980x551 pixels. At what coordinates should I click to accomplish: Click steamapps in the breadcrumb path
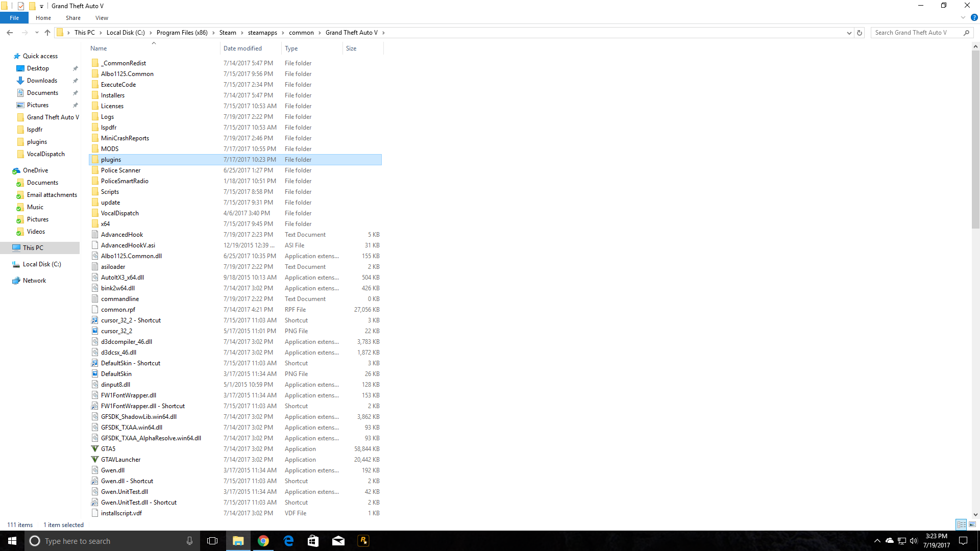[x=262, y=33]
